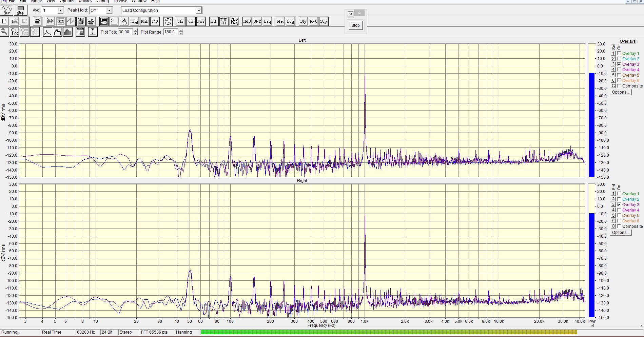Click the Open file folder icon
The image size is (644, 337).
[15, 21]
